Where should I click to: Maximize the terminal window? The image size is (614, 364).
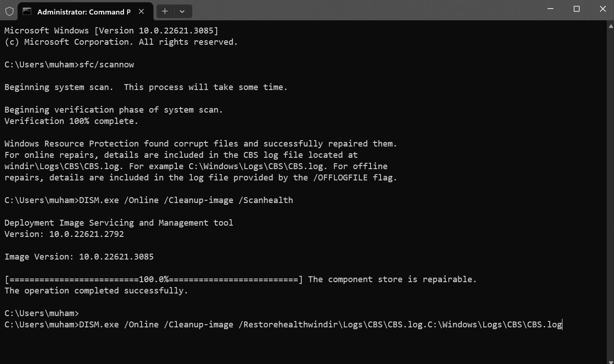pyautogui.click(x=576, y=9)
